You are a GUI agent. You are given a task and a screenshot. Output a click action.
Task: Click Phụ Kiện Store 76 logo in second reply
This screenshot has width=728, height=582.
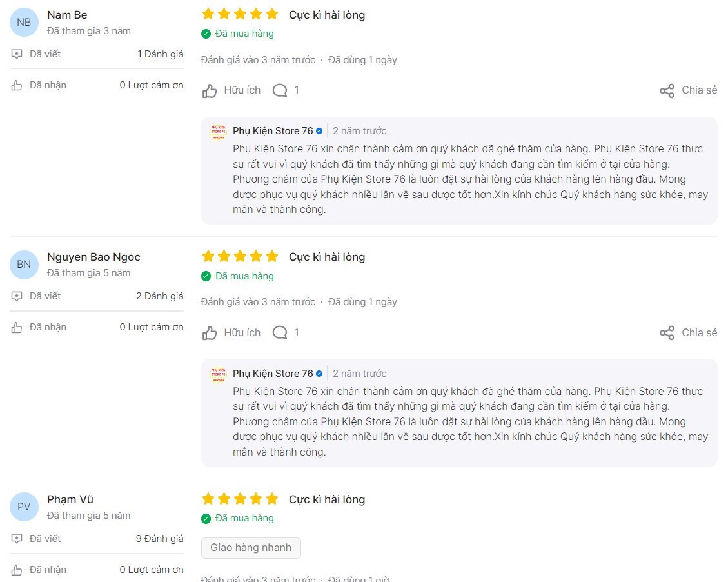218,375
